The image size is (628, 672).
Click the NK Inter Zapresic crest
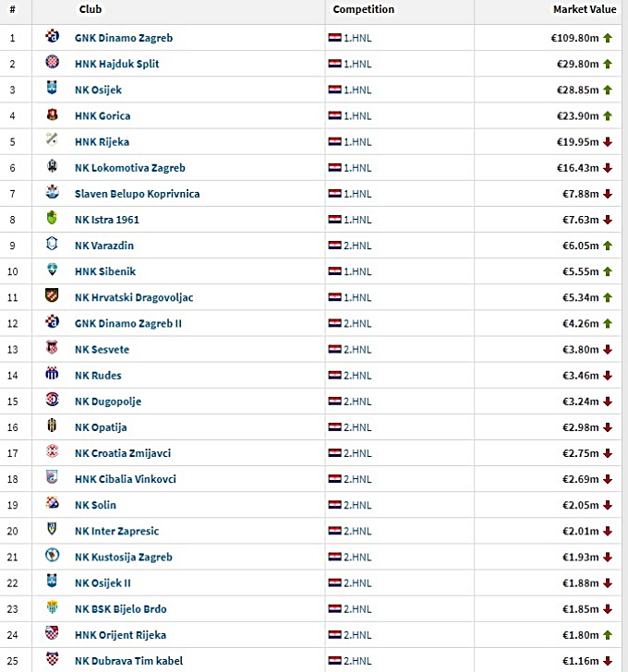point(52,531)
